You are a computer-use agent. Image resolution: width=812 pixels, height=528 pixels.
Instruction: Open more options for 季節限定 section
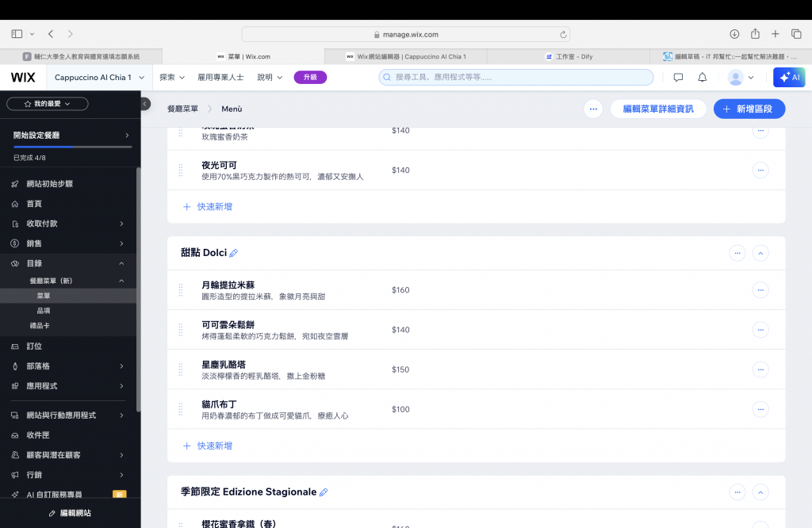(x=737, y=492)
